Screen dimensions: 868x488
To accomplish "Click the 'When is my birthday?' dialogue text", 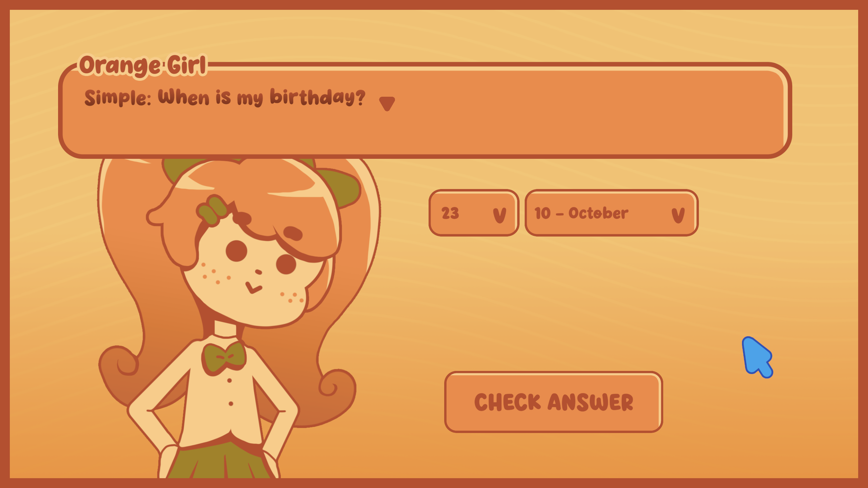I will coord(261,97).
